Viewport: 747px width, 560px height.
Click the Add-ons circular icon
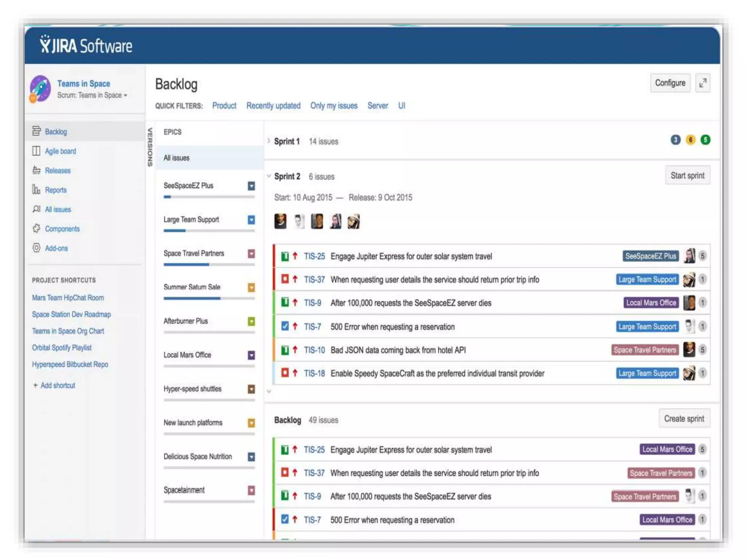coord(36,248)
